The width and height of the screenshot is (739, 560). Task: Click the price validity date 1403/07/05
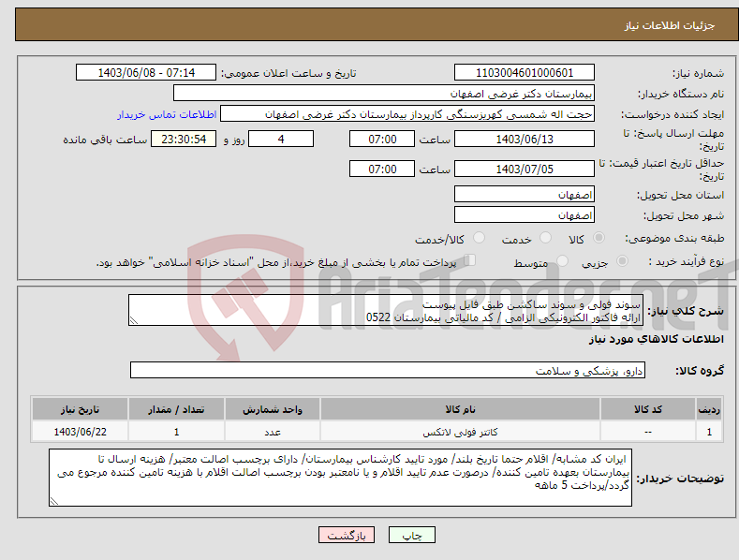click(525, 169)
